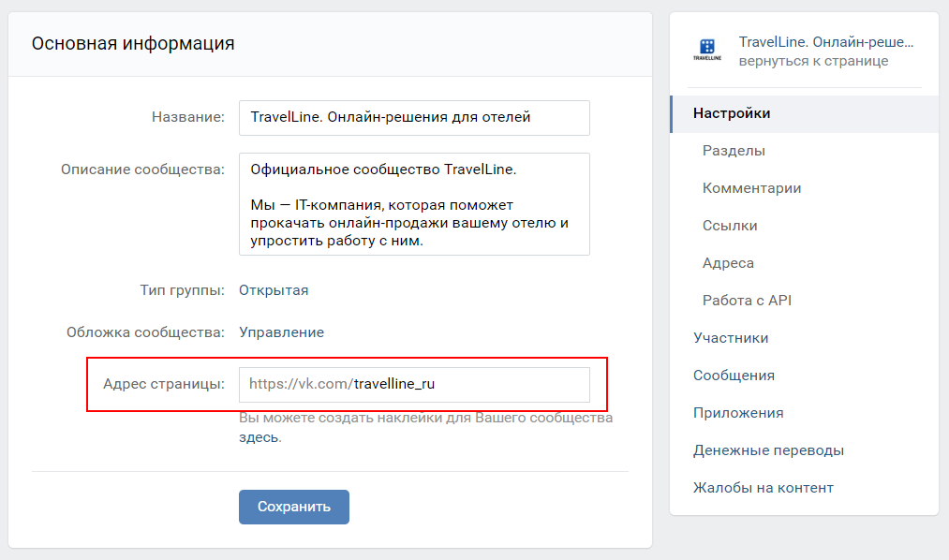Open Денежные переводы settings

(768, 450)
